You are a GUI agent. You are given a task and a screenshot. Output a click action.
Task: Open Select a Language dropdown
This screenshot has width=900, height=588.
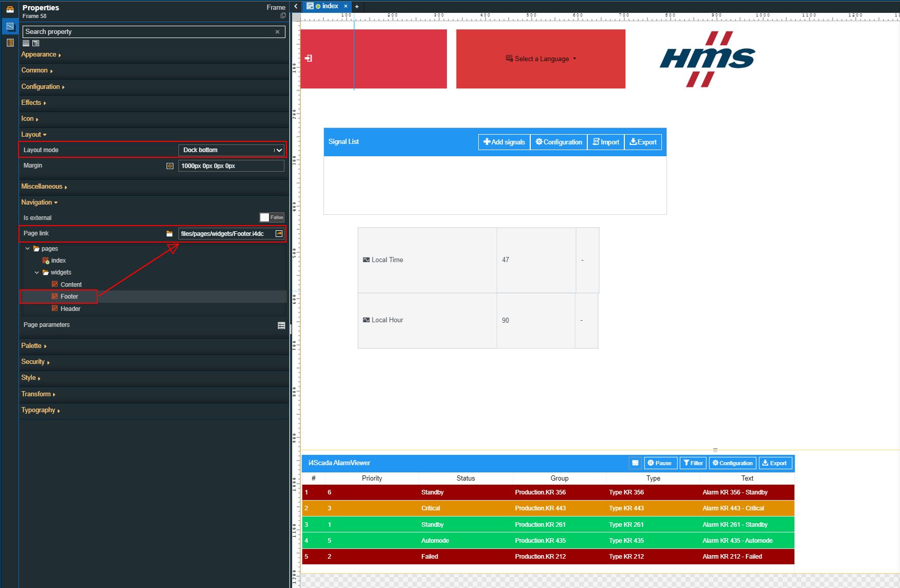tap(541, 59)
